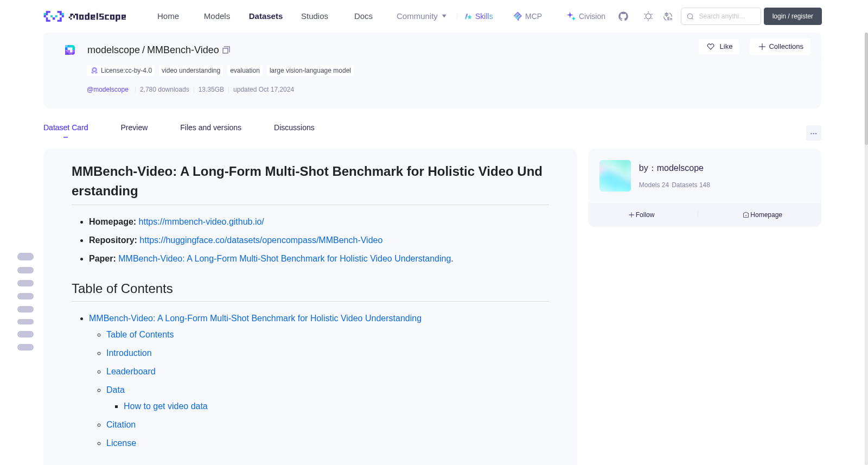The image size is (868, 465).
Task: Click the 'Datasets 148' count text
Action: [x=691, y=185]
